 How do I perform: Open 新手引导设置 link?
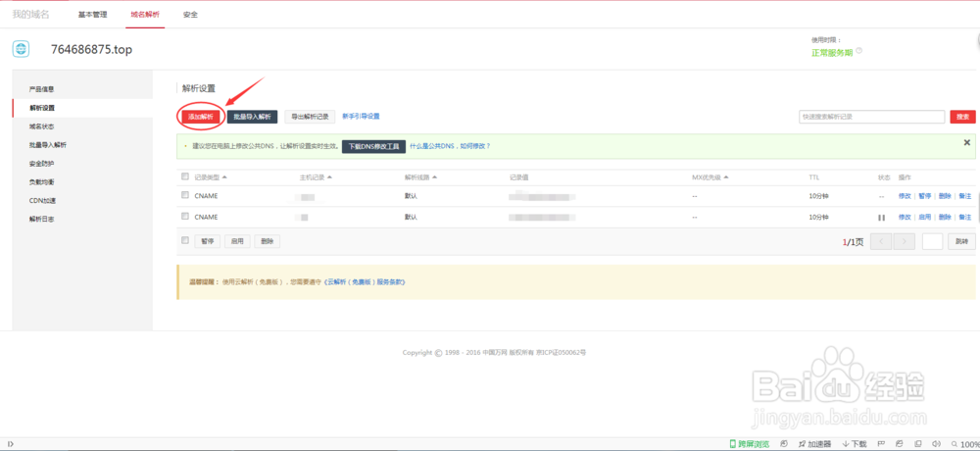(x=362, y=117)
